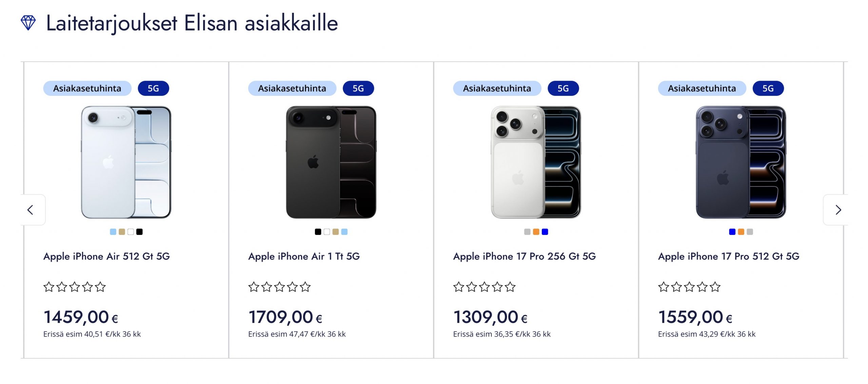This screenshot has width=868, height=384.
Task: Open Apple iPhone 17 Pro 512 Gt 5G link
Action: (729, 256)
